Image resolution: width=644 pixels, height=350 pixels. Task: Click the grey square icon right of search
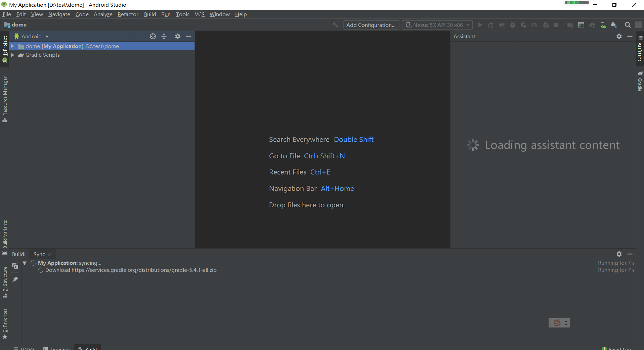[639, 25]
